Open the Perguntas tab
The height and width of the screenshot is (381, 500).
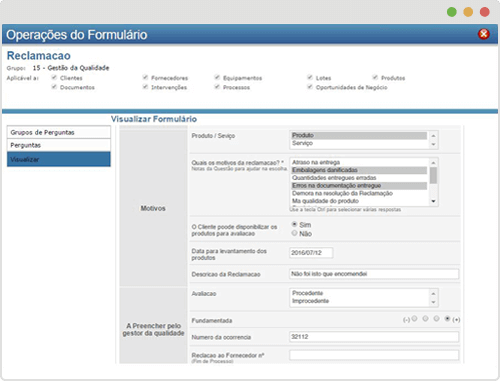pyautogui.click(x=59, y=145)
